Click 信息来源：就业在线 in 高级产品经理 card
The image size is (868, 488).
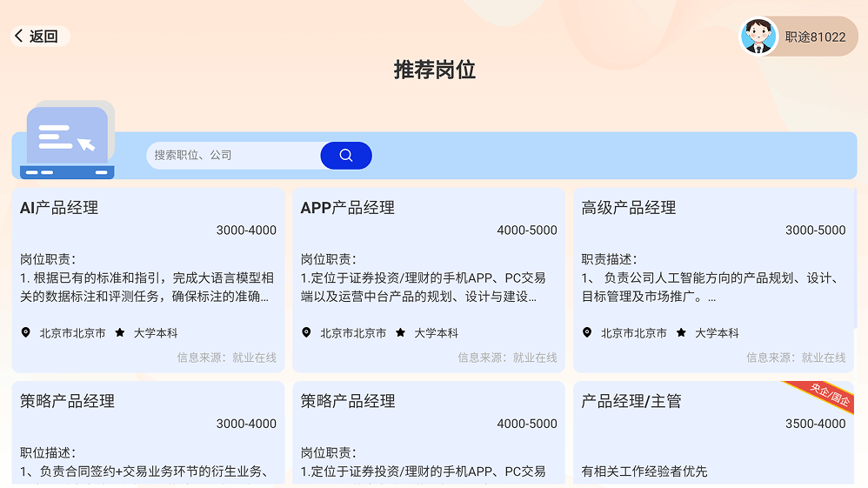[x=796, y=358]
